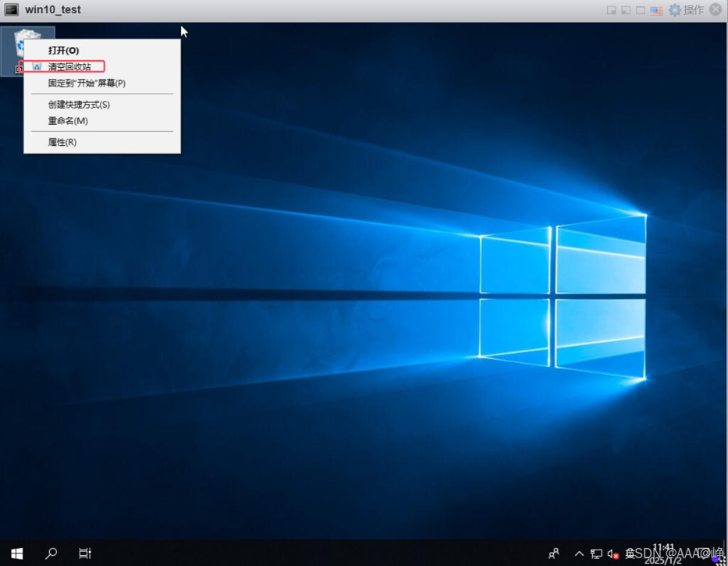Viewport: 728px width, 566px height.
Task: Click 固定到"开始"屏幕(P) menu entry
Action: pyautogui.click(x=102, y=84)
